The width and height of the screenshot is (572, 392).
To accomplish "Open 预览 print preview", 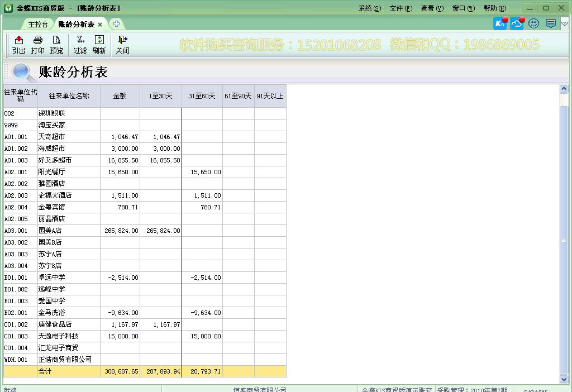I will tap(56, 45).
